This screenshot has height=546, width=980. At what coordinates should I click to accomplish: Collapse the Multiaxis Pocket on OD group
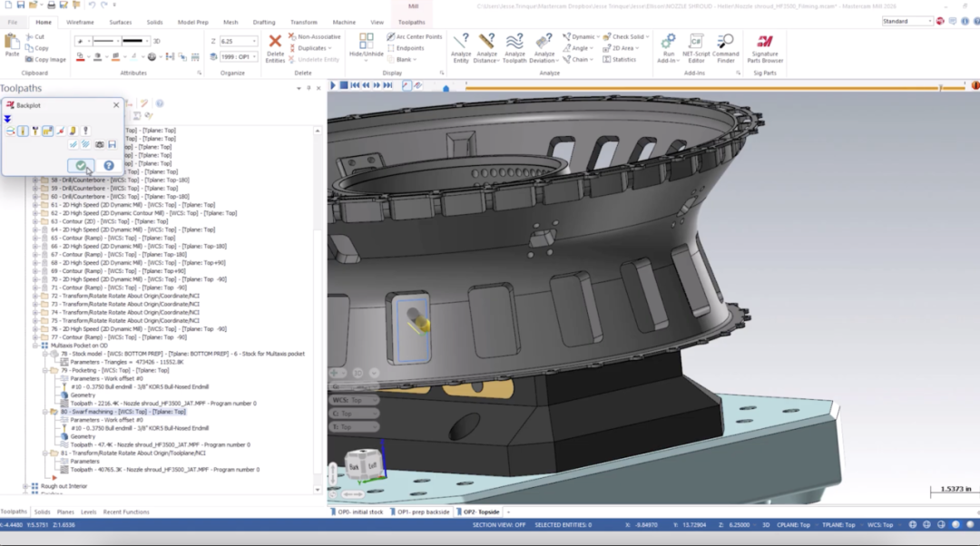click(x=35, y=346)
